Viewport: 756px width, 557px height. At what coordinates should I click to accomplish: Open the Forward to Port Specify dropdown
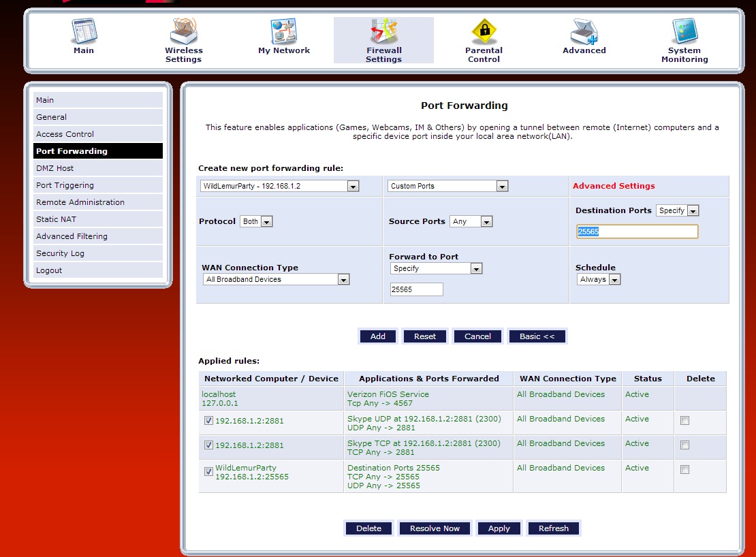[x=437, y=268]
